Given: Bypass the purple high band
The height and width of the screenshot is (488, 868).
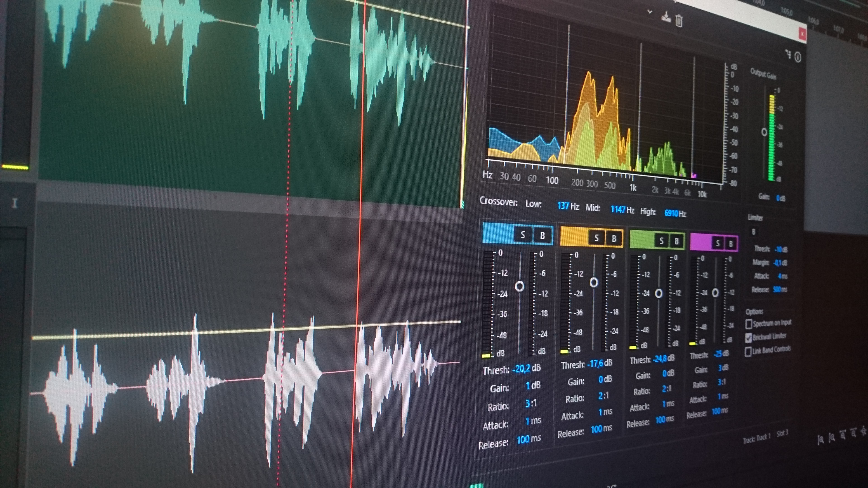Looking at the screenshot, I should (731, 244).
